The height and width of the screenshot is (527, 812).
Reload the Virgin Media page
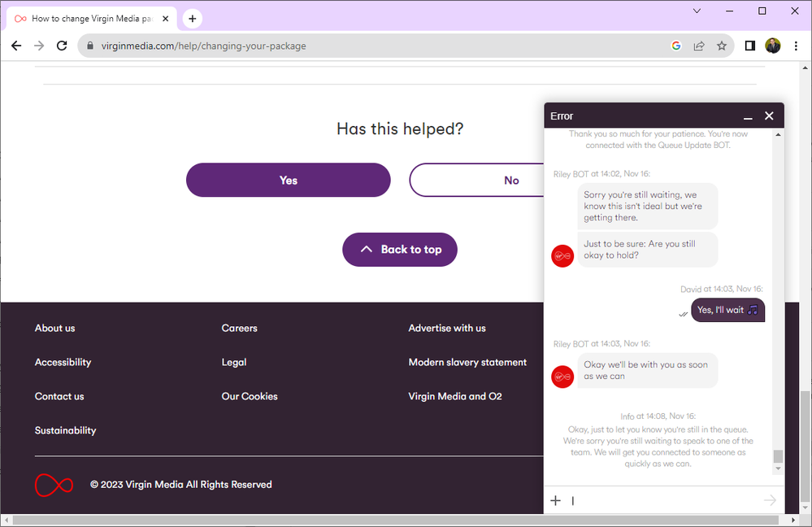point(62,46)
